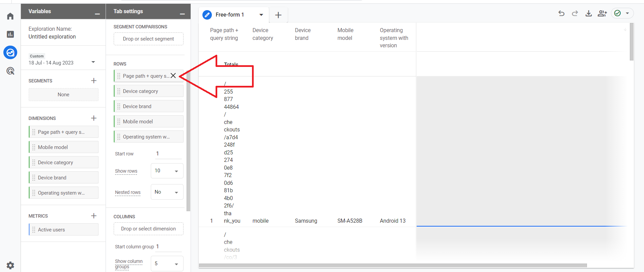Image resolution: width=644 pixels, height=272 pixels.
Task: Open the green checkmark data status menu
Action: (622, 13)
